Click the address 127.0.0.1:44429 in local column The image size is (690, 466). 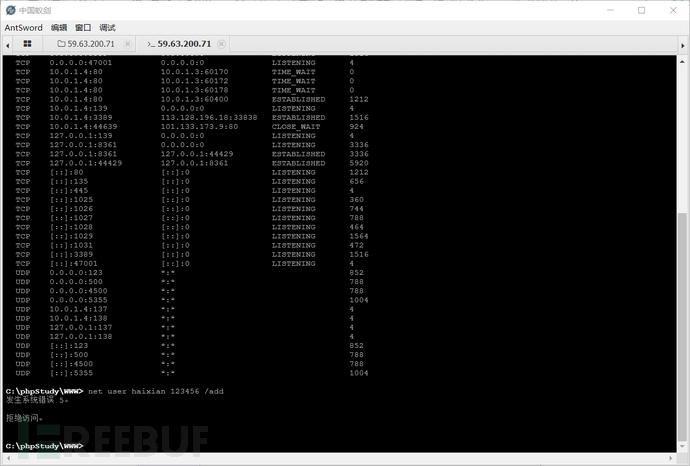[86, 163]
